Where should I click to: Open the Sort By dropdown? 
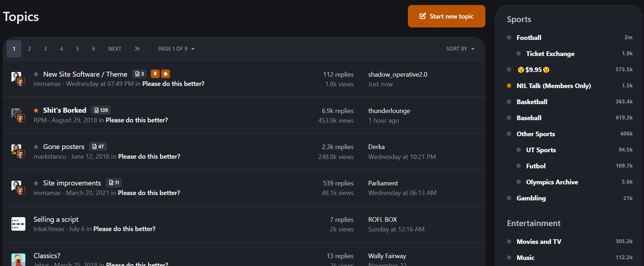(460, 49)
